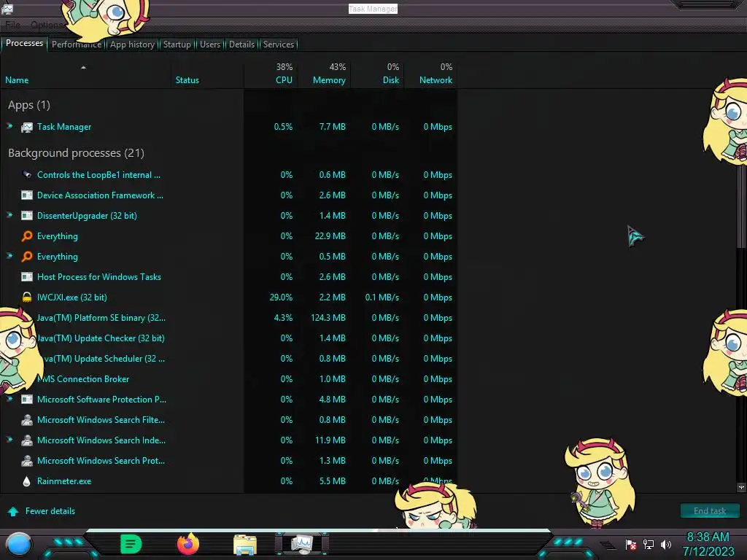Click the scrollbar down arrow
747x560 pixels.
click(x=741, y=488)
